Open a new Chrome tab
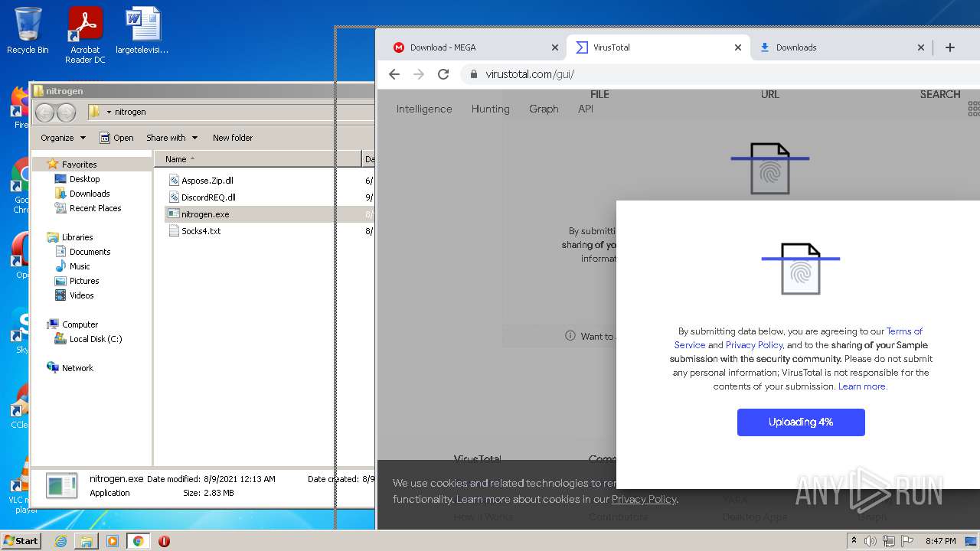Screen dimensions: 980x551 [950, 47]
